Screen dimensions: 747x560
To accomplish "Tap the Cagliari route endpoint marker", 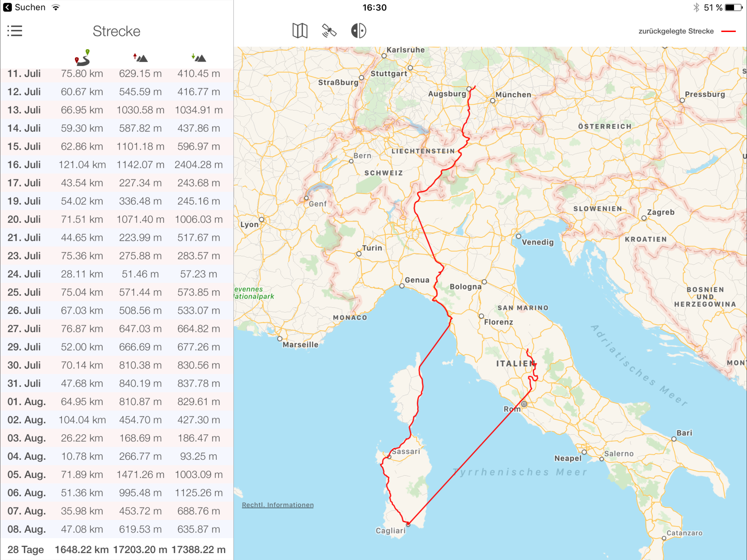I will pos(408,524).
